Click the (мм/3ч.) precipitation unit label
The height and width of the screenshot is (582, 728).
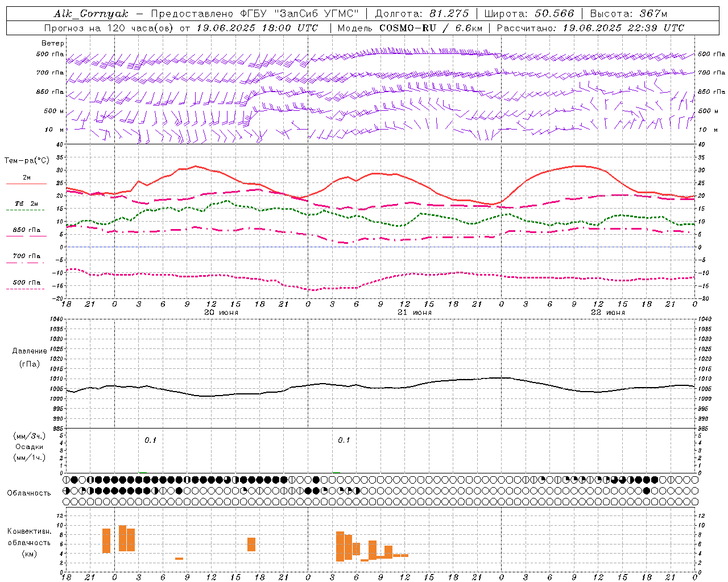[30, 436]
